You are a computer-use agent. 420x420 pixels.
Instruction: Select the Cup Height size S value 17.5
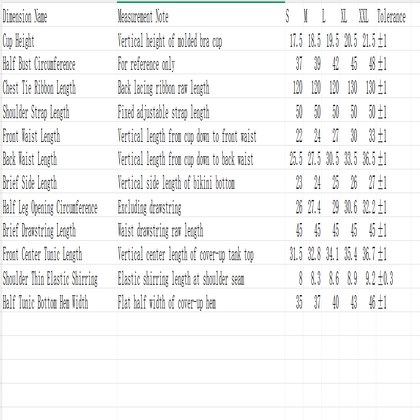[294, 41]
